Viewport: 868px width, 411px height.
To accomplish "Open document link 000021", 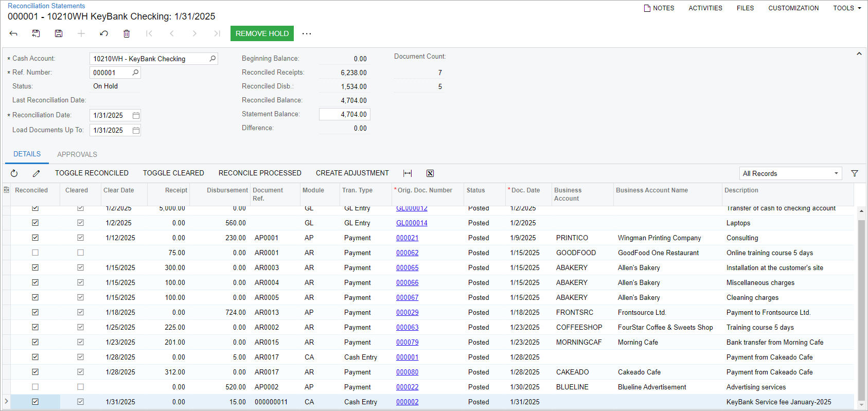I will coord(407,238).
